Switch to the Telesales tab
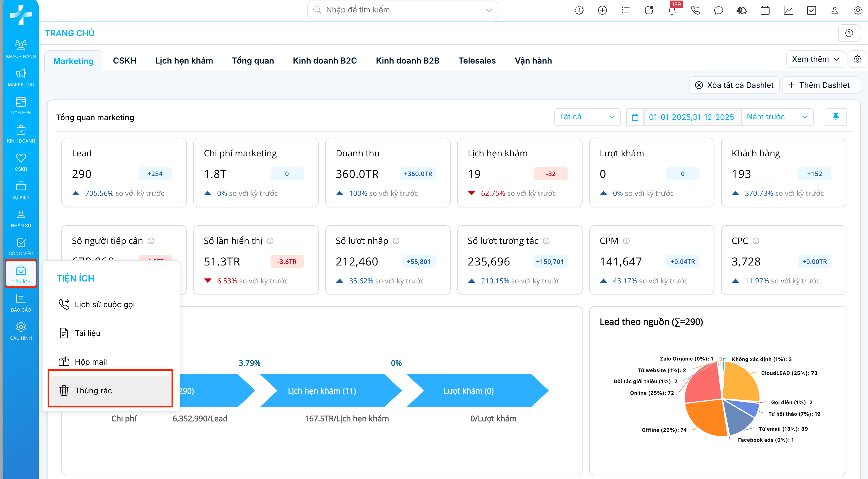Viewport: 868px width, 479px height. pos(477,60)
